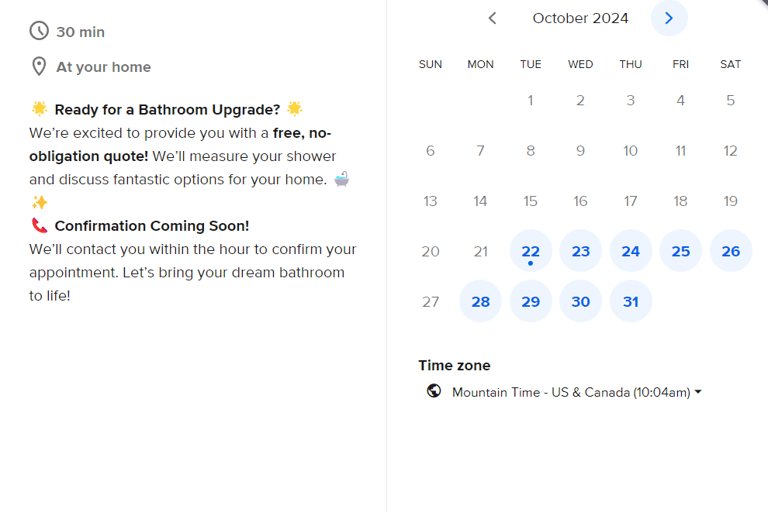Viewport: 768px width, 512px height.
Task: Click the globe icon beside time zone
Action: (x=434, y=391)
